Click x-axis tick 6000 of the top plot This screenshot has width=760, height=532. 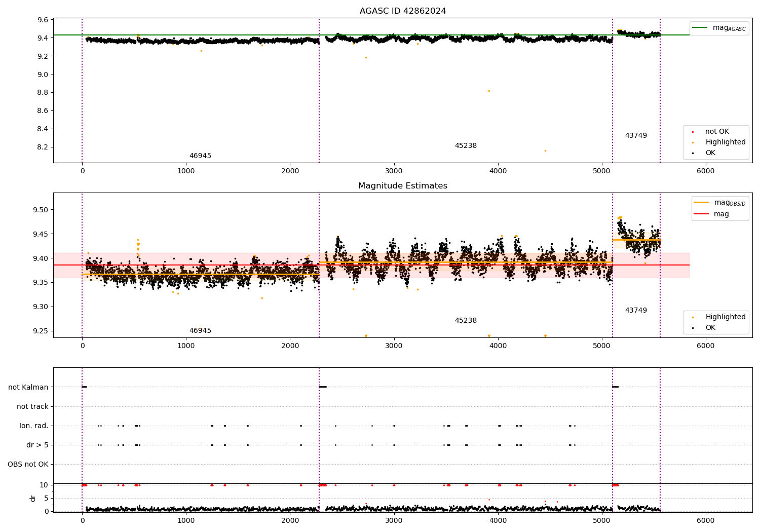705,171
